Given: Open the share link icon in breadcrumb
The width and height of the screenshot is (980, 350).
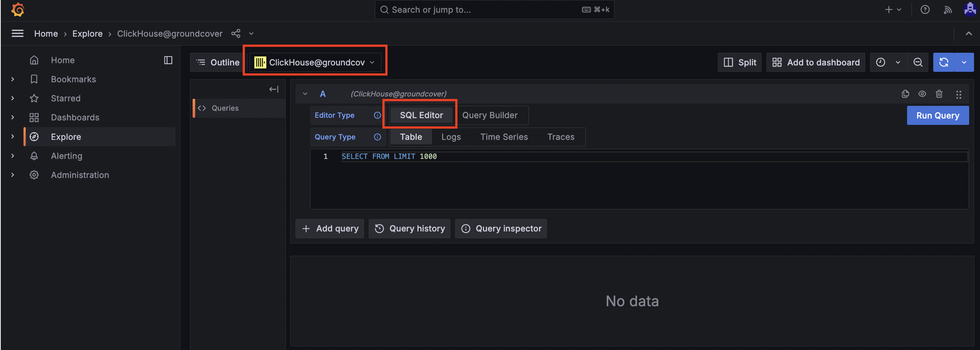Looking at the screenshot, I should (236, 34).
